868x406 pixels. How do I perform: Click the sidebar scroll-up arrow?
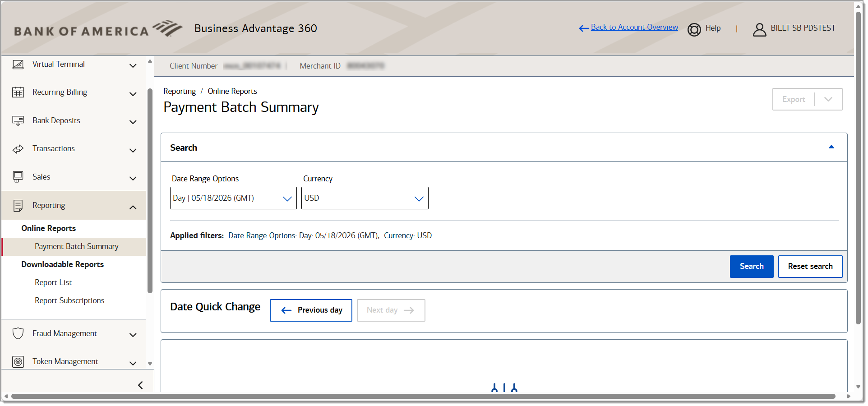150,61
